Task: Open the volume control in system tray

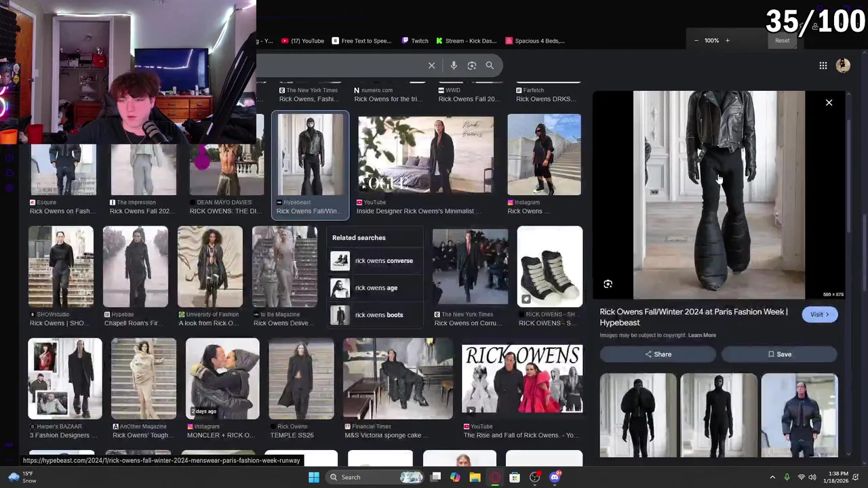Action: click(x=812, y=477)
